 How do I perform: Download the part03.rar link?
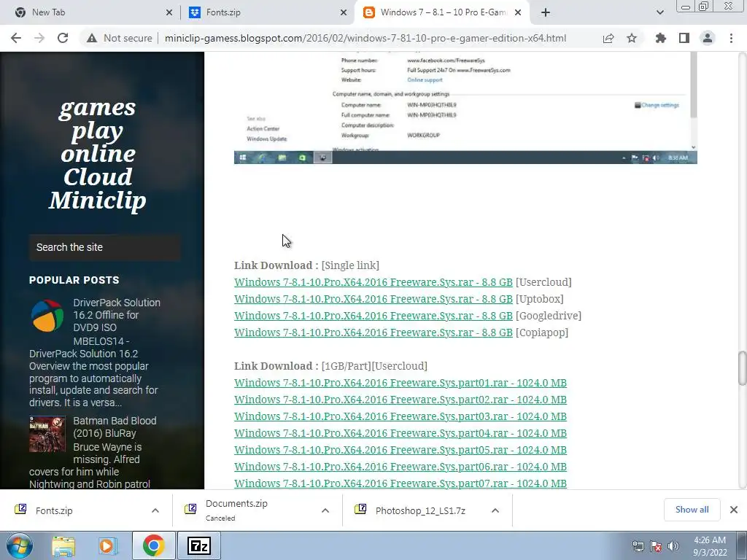400,416
